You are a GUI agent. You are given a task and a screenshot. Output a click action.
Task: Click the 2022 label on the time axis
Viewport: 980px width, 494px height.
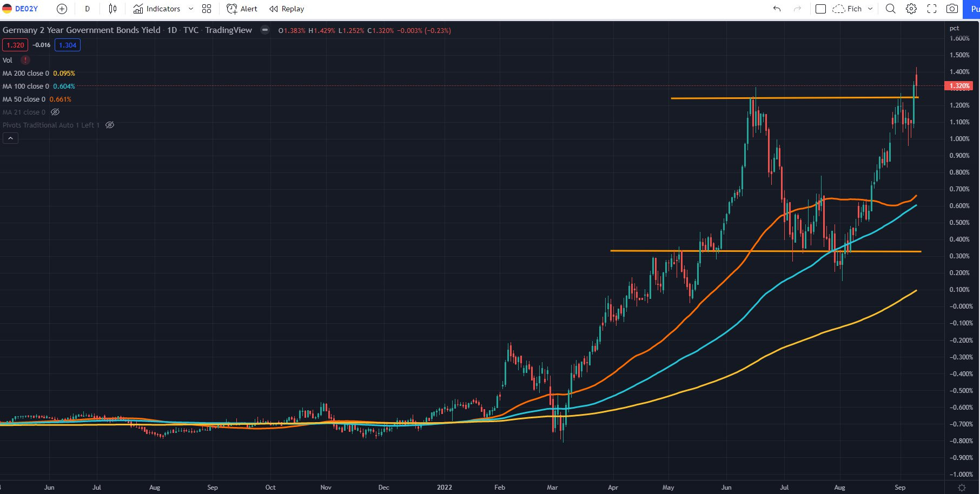pos(445,488)
